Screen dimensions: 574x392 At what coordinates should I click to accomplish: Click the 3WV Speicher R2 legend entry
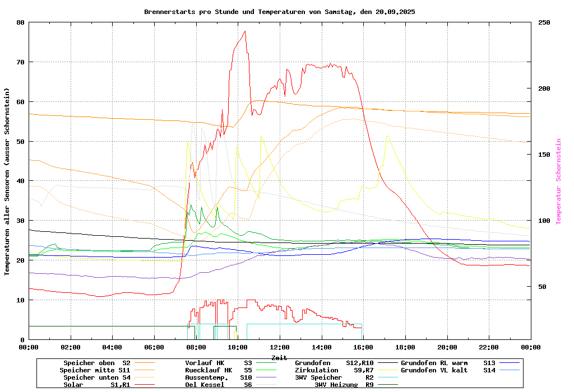(334, 377)
